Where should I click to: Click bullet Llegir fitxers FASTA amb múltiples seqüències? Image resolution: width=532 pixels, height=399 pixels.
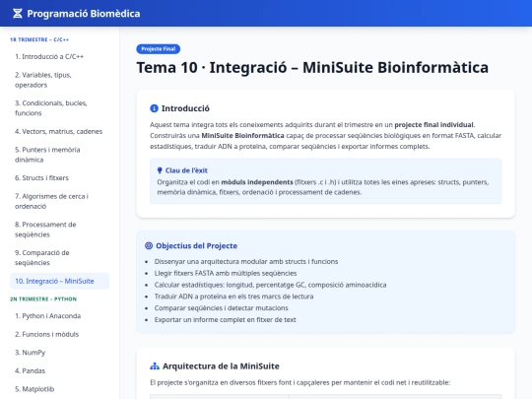(x=226, y=273)
